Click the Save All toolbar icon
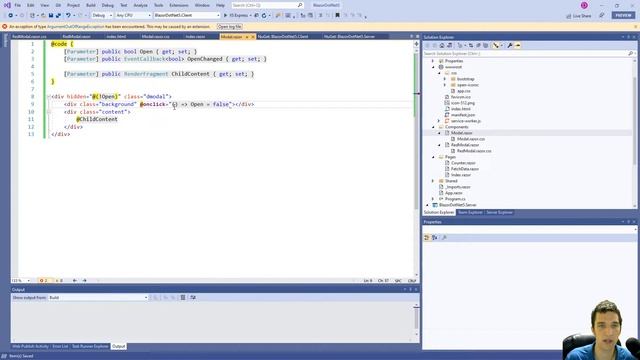640x360 pixels. 58,15
